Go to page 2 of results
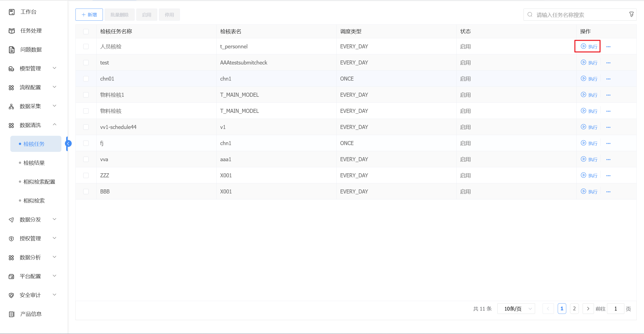 (x=574, y=309)
